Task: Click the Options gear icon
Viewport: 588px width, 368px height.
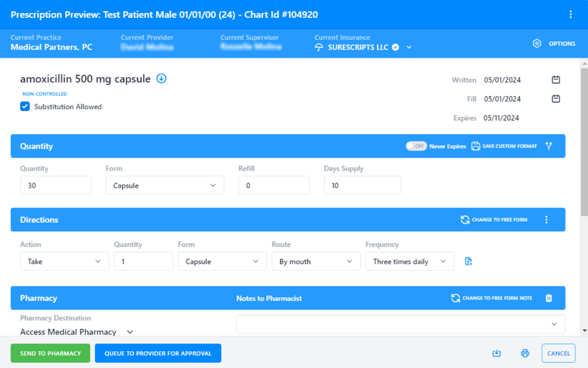Action: [537, 44]
